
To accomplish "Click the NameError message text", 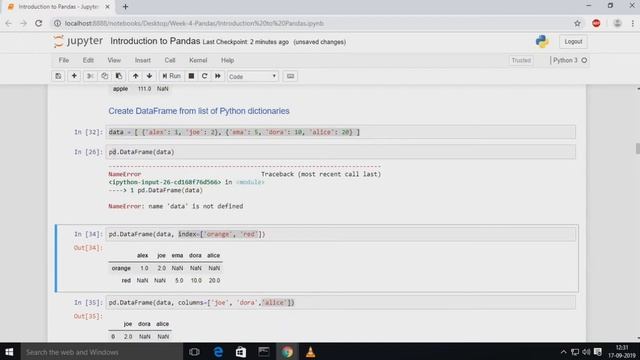I will click(176, 207).
